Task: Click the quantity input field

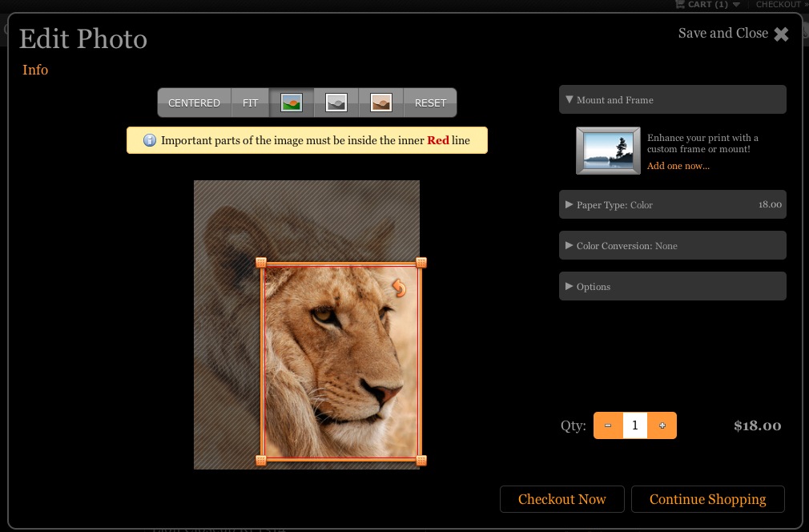Action: (x=634, y=425)
